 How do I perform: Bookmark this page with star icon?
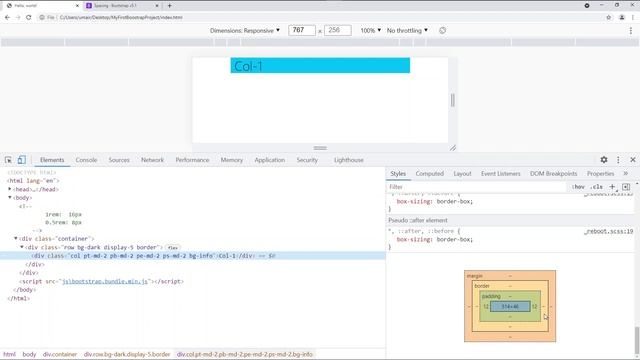[609, 18]
